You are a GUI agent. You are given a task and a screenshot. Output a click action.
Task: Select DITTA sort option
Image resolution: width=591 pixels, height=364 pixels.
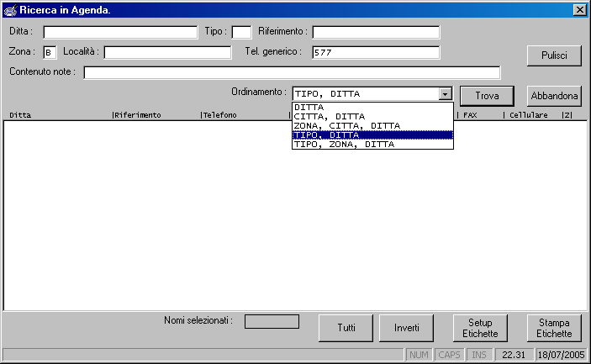pos(372,108)
